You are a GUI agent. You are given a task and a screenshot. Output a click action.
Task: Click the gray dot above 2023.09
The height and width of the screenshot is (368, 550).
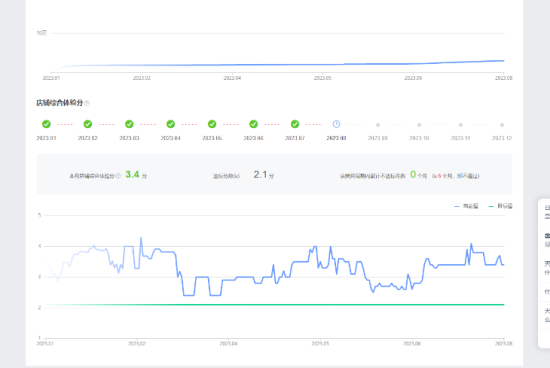[378, 125]
